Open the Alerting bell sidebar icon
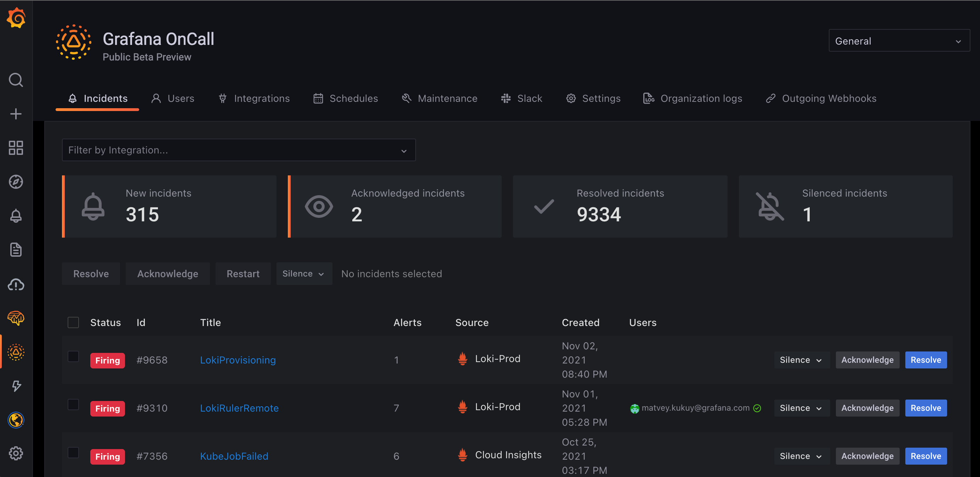The image size is (980, 477). pyautogui.click(x=16, y=216)
